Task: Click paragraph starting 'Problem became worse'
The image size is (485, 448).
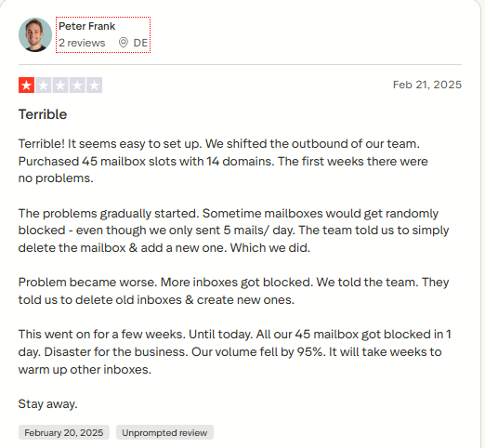Action: (233, 291)
